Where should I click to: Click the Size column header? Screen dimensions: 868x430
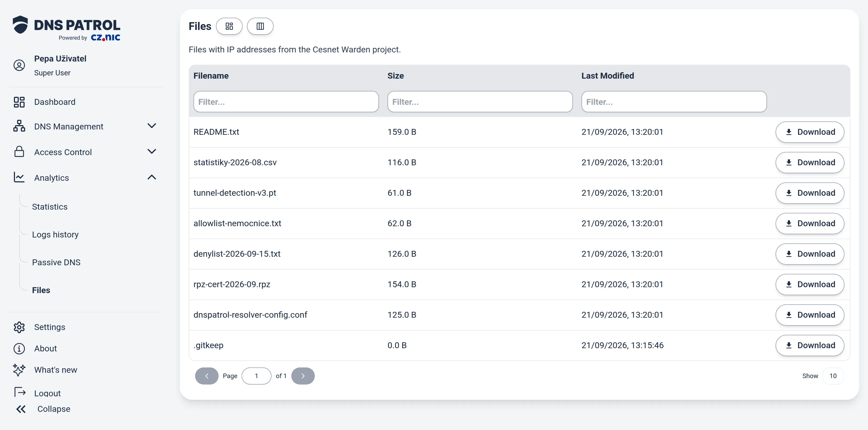tap(396, 76)
